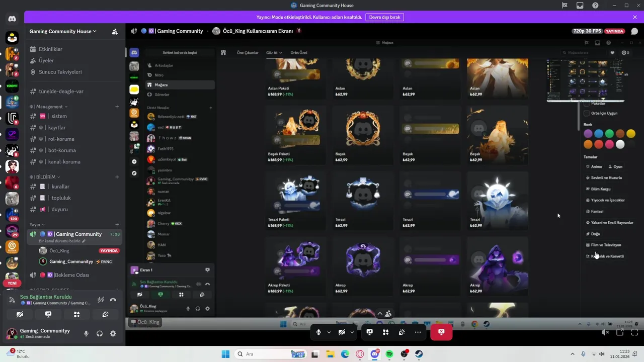Image resolution: width=644 pixels, height=362 pixels.
Task: Collapse the BİLDİRİM category
Action: pyautogui.click(x=45, y=177)
